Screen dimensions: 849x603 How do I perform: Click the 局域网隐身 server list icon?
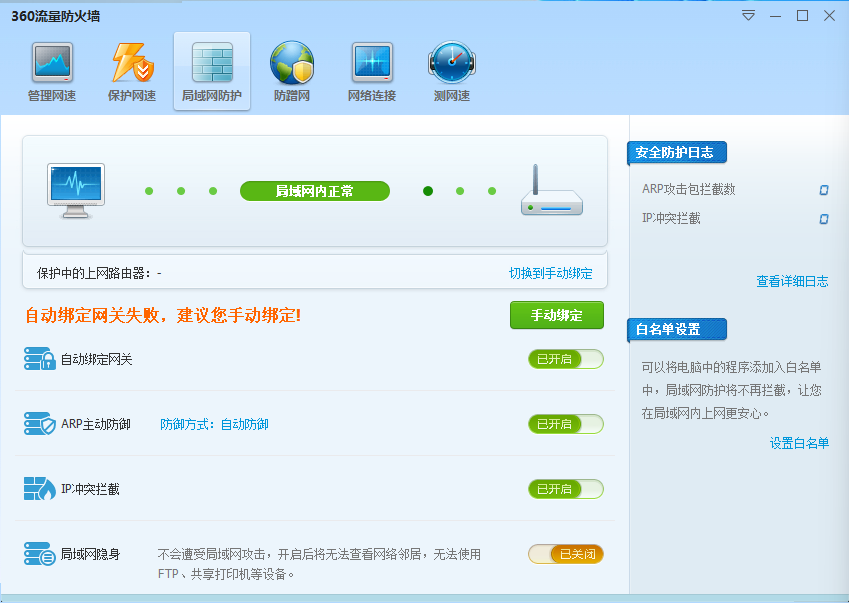point(40,554)
